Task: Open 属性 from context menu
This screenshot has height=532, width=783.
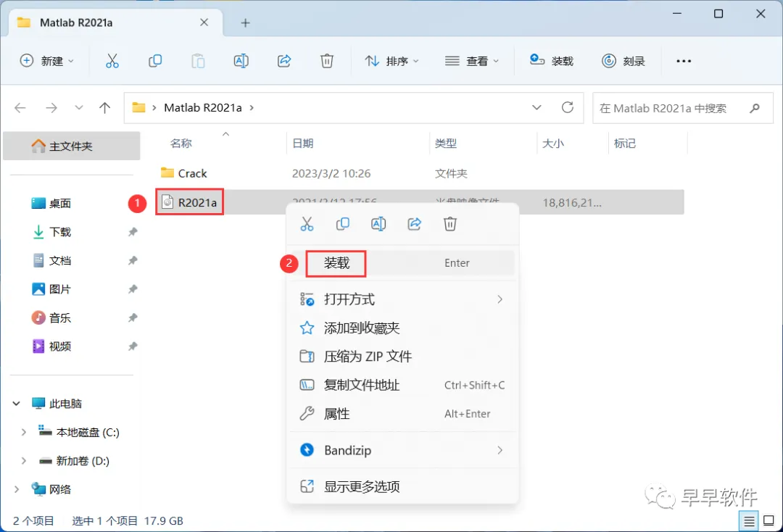Action: (x=402, y=414)
